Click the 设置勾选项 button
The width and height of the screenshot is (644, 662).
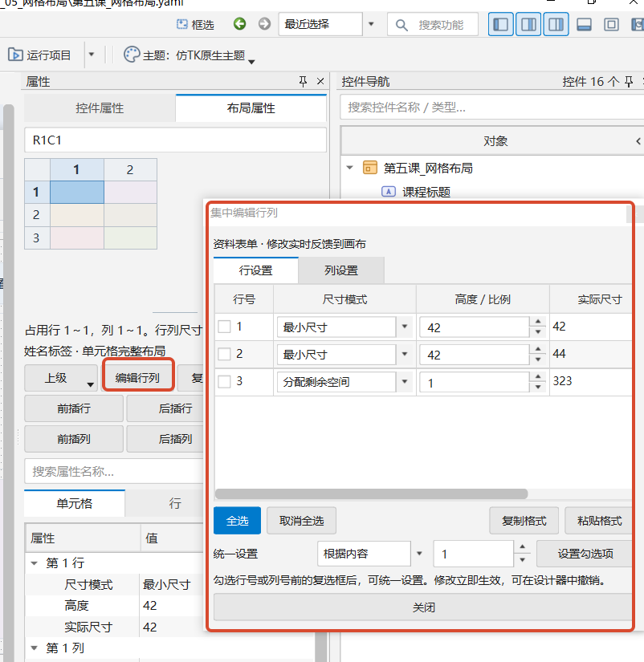tap(585, 554)
